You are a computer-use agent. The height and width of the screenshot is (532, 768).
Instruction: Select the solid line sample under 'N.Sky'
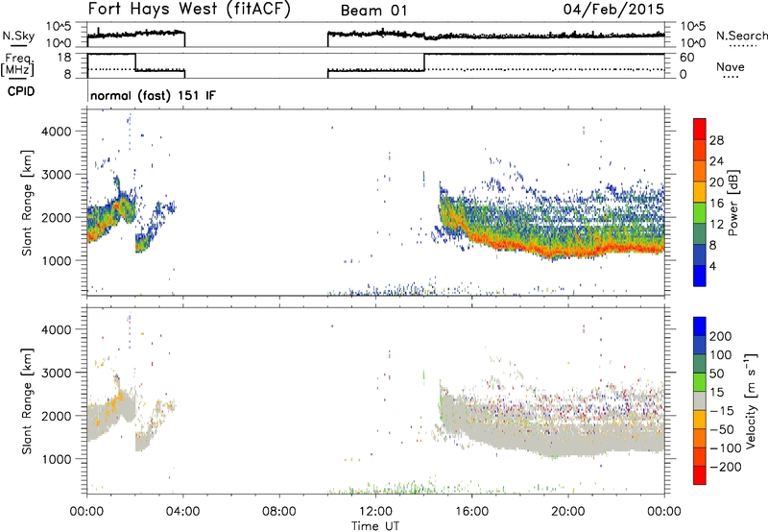click(x=18, y=46)
